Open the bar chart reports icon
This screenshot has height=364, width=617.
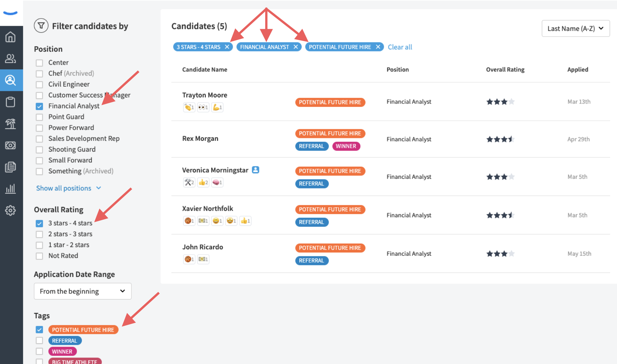(x=10, y=189)
